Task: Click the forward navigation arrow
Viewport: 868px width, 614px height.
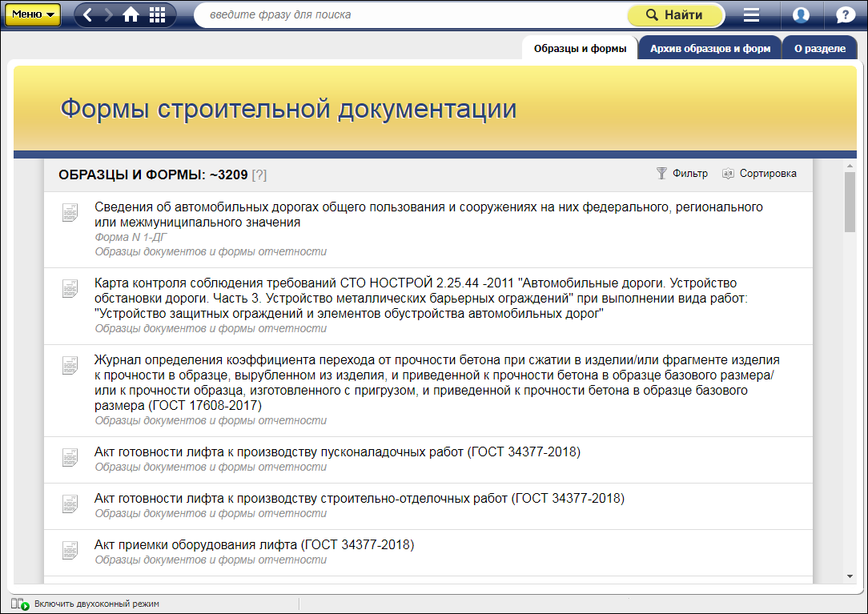Action: point(108,15)
